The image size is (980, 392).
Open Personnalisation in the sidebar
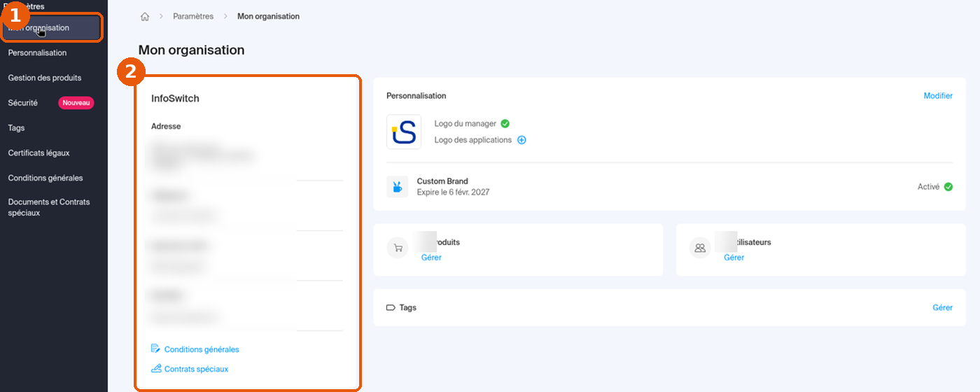tap(37, 52)
